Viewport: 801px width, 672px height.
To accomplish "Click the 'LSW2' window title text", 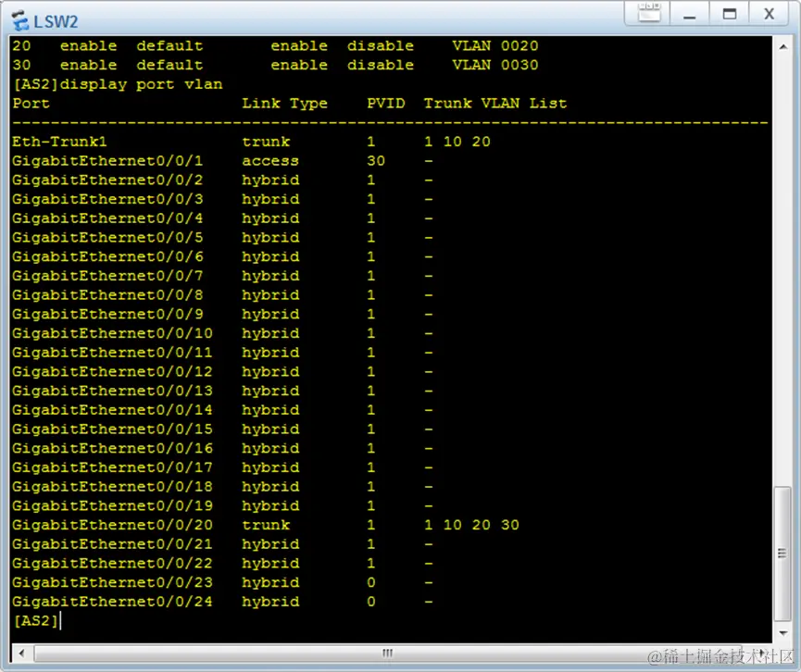I will click(56, 21).
